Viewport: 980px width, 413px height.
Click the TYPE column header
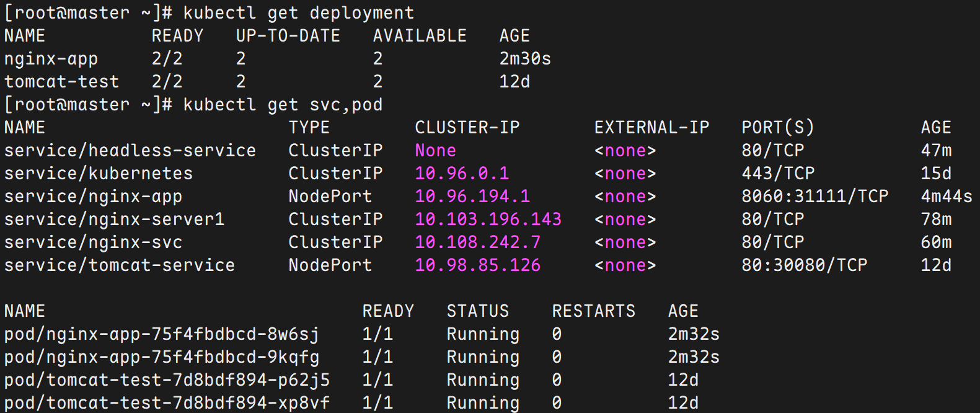point(309,128)
